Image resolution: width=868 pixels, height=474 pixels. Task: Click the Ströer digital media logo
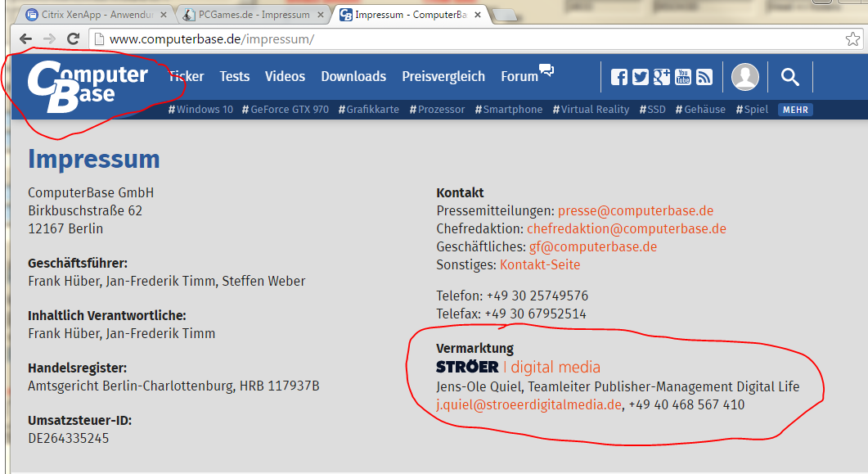[x=518, y=367]
